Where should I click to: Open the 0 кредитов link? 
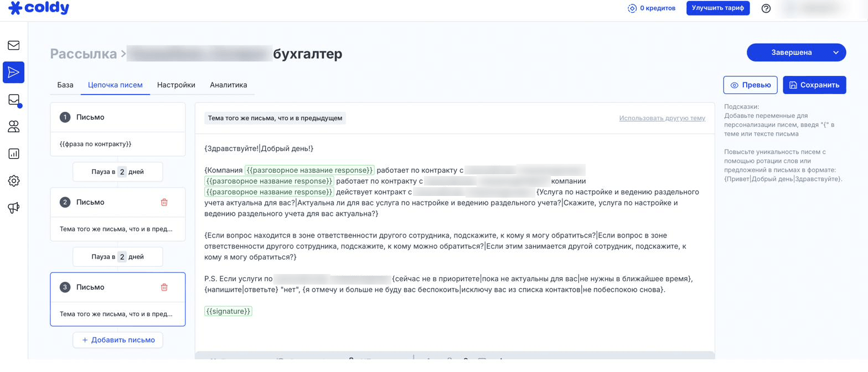tap(658, 8)
